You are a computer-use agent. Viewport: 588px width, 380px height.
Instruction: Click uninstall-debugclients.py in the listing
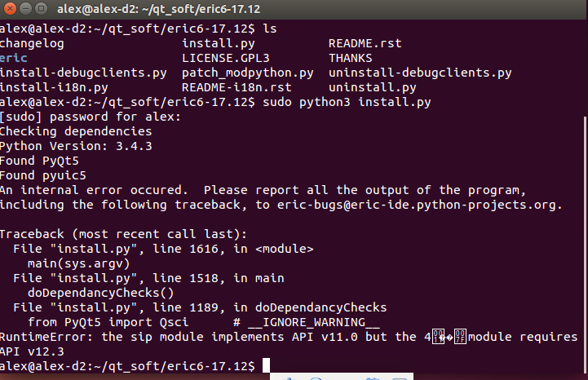(420, 73)
